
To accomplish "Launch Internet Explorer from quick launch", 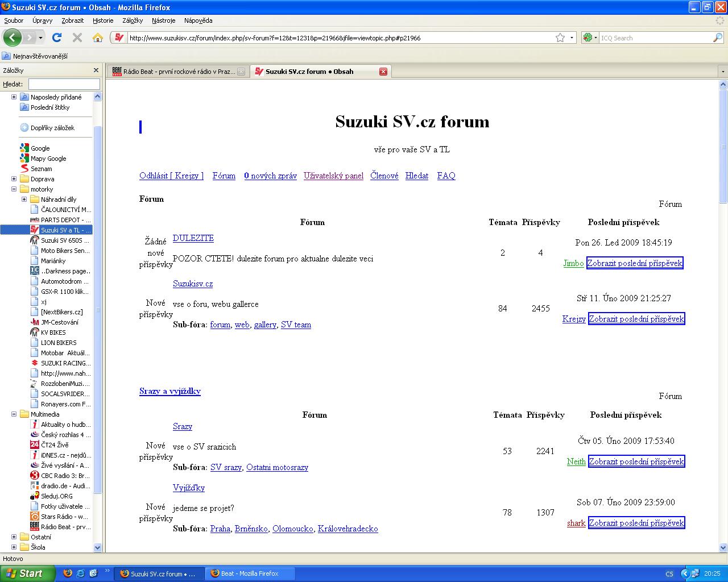I will click(81, 573).
